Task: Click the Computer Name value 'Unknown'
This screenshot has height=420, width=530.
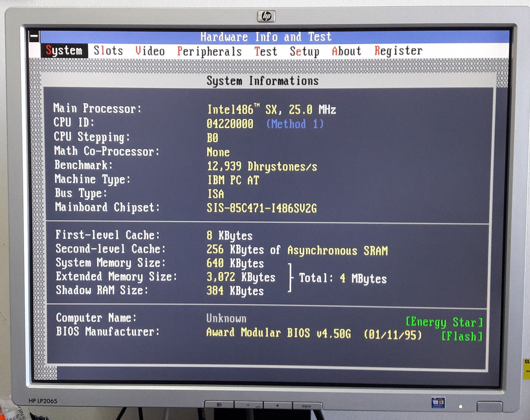Action: [226, 319]
